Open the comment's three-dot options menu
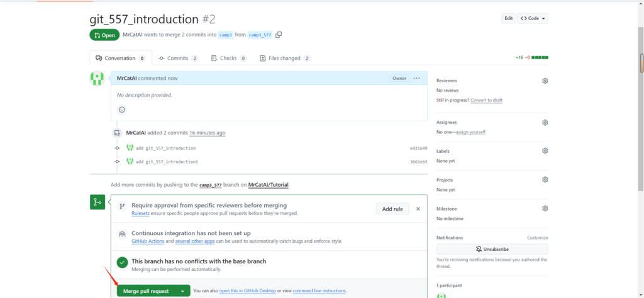 pyautogui.click(x=416, y=78)
